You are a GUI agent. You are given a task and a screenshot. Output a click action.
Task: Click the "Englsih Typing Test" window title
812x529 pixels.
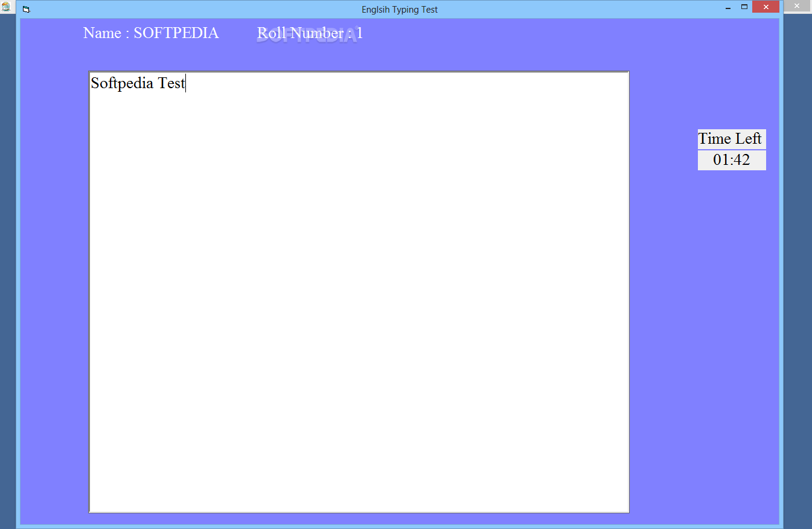click(400, 10)
